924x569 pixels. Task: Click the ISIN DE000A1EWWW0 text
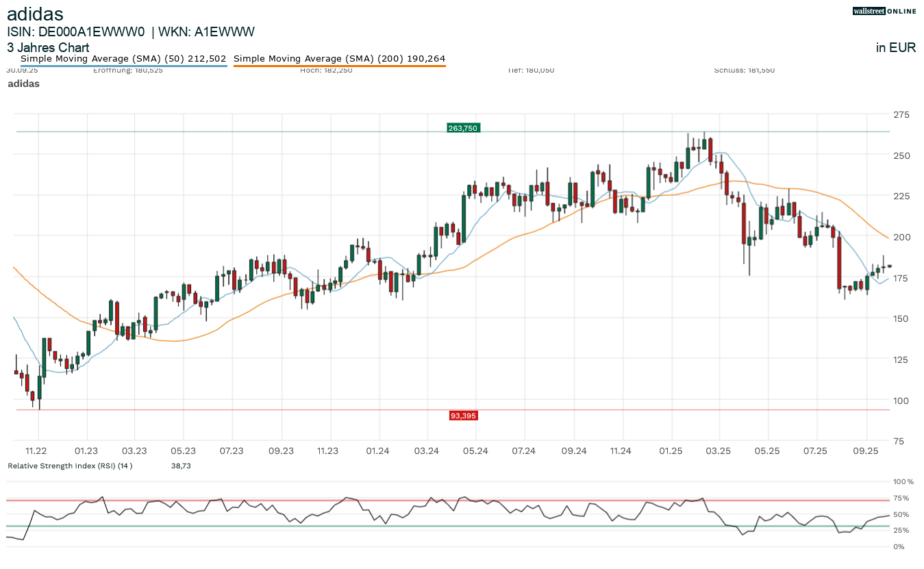point(76,31)
